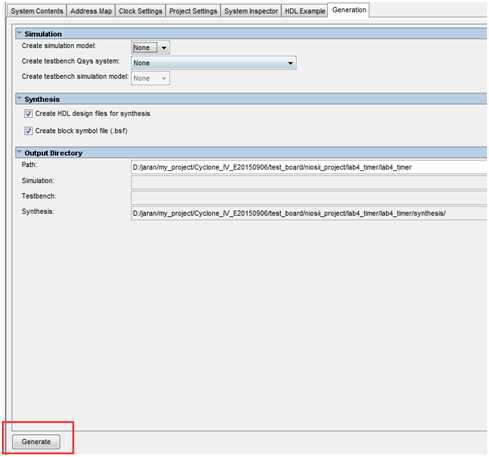Open the Create testbench Qsys system dropdown
The height and width of the screenshot is (457, 489).
pos(214,63)
